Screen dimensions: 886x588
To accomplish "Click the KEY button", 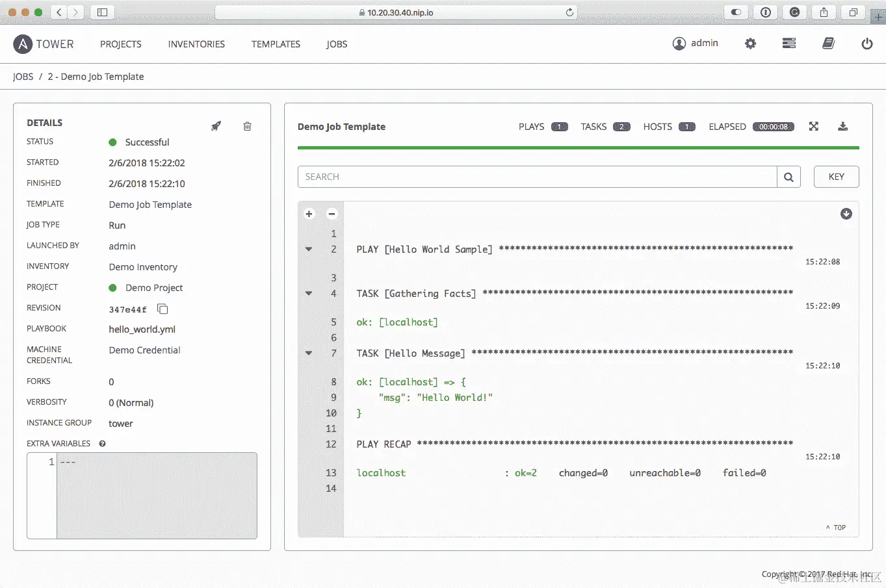I will pyautogui.click(x=836, y=177).
